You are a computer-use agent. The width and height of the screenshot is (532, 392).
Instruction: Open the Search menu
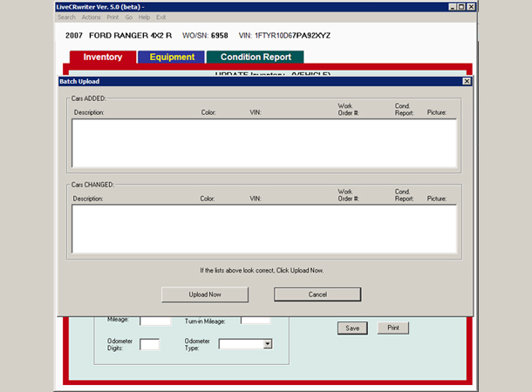66,17
